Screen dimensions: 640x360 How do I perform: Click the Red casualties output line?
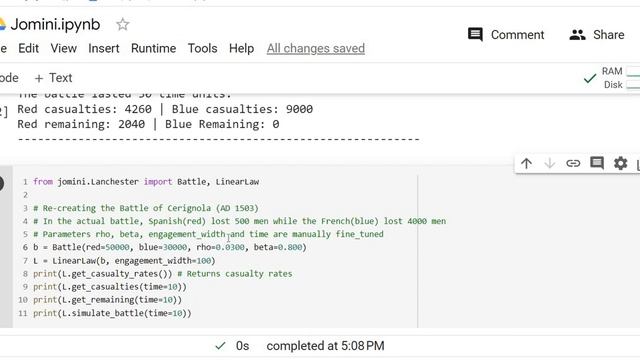(x=165, y=109)
